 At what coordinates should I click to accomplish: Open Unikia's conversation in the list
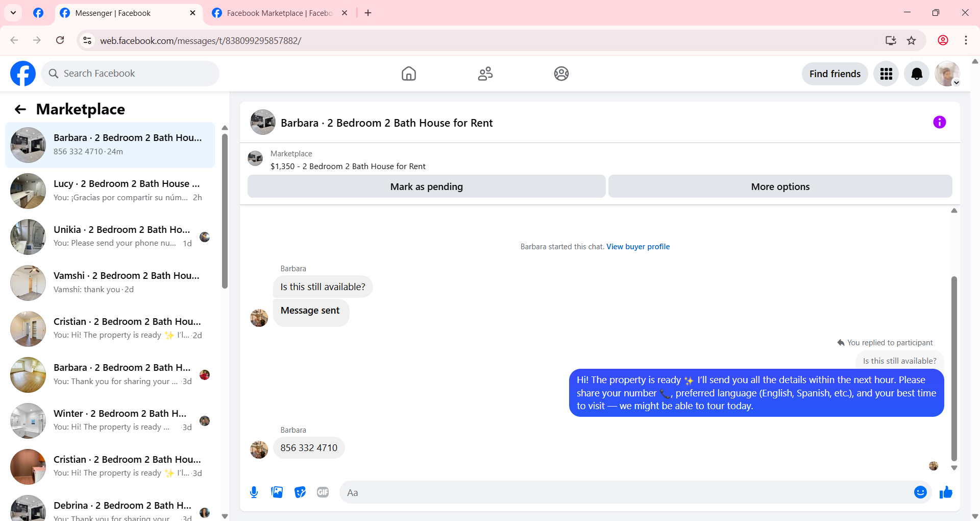pos(110,237)
